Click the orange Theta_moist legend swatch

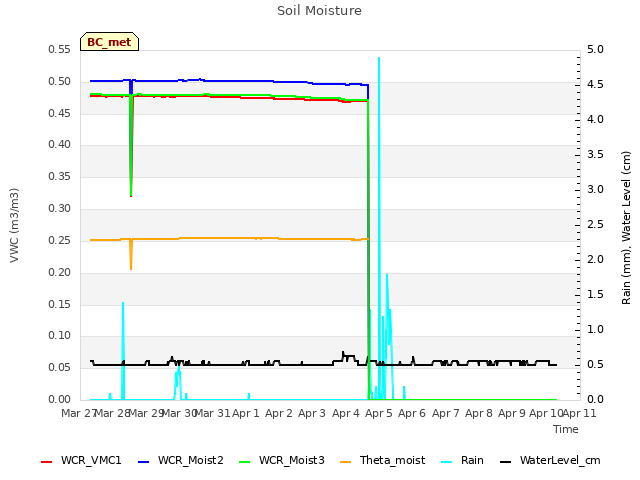[345, 462]
